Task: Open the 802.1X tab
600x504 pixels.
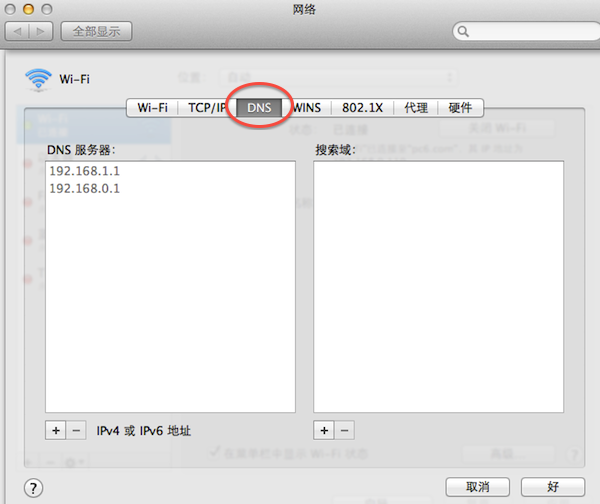Action: coord(362,108)
